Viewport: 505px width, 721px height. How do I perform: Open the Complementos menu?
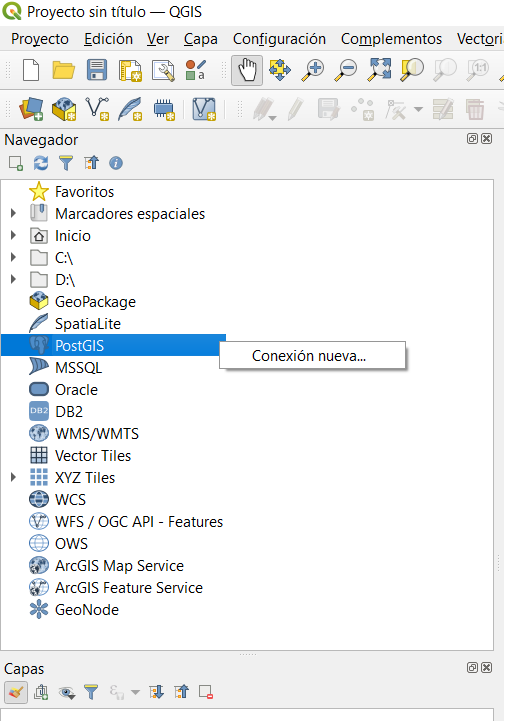pos(391,39)
